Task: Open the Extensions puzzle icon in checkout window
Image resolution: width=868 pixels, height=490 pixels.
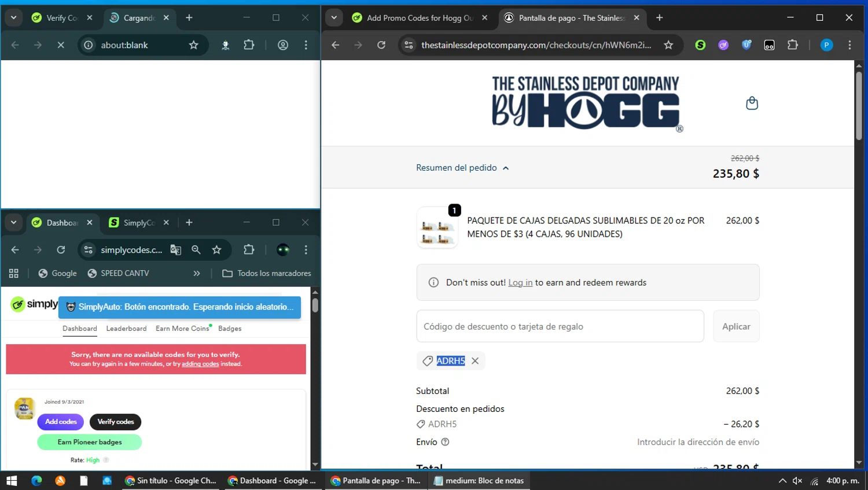Action: 793,45
